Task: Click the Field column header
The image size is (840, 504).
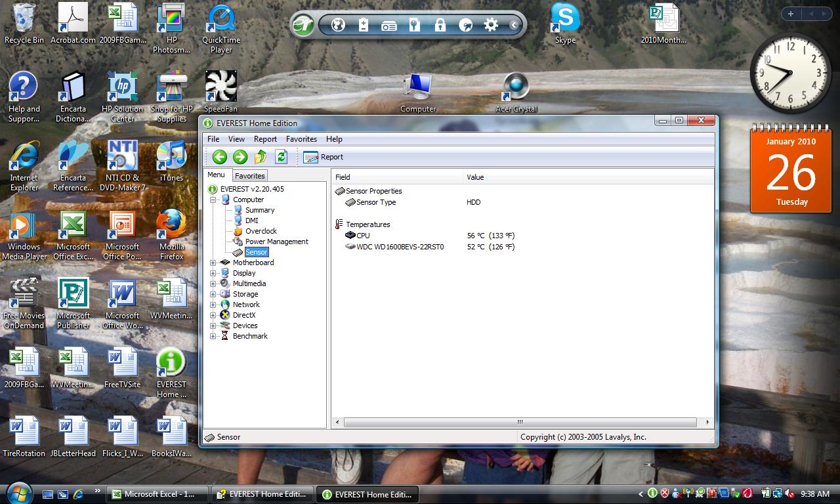Action: (397, 177)
